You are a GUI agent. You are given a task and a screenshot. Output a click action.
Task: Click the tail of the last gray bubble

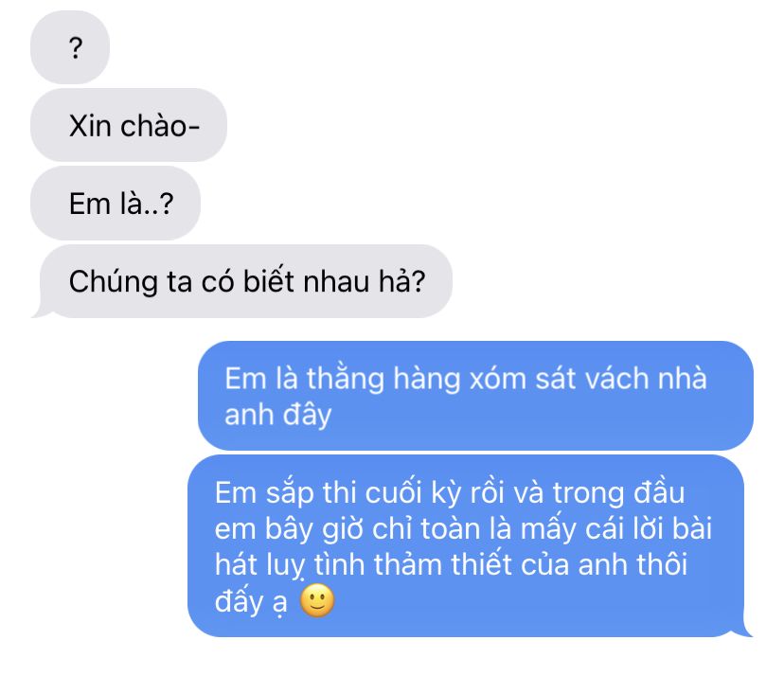coord(42,311)
